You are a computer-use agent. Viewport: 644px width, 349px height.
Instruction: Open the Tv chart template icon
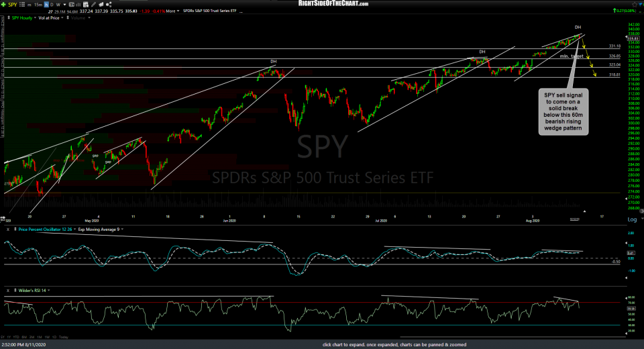pyautogui.click(x=72, y=5)
